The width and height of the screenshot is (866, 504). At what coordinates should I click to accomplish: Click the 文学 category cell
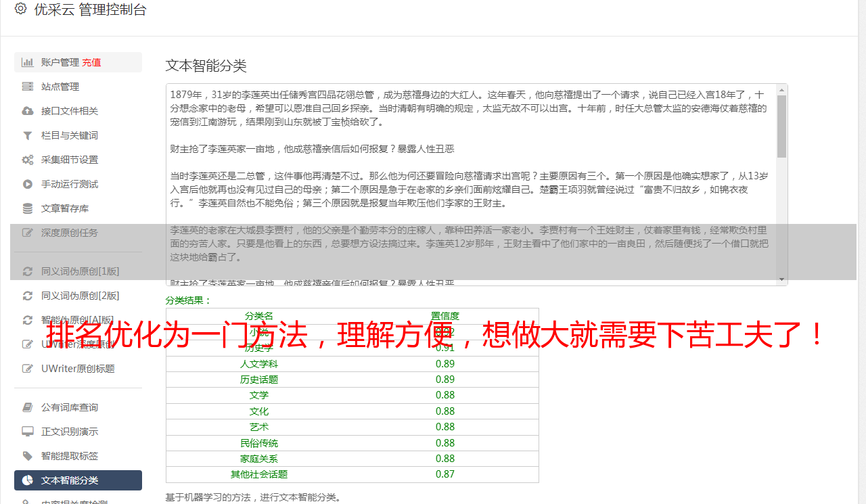click(259, 395)
